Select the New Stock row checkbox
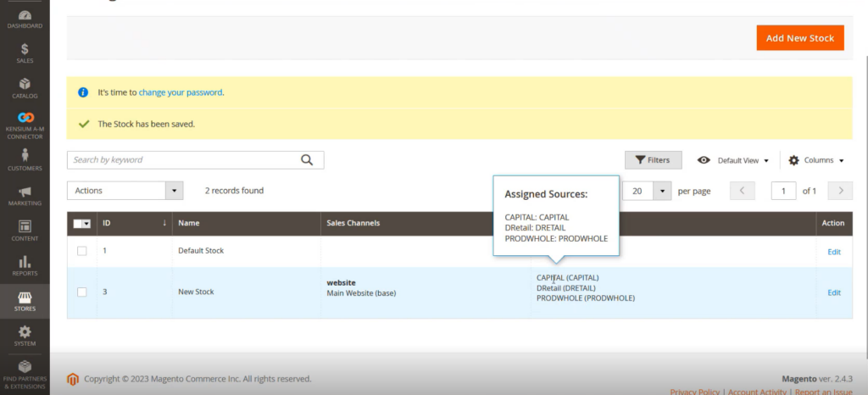 (x=82, y=292)
